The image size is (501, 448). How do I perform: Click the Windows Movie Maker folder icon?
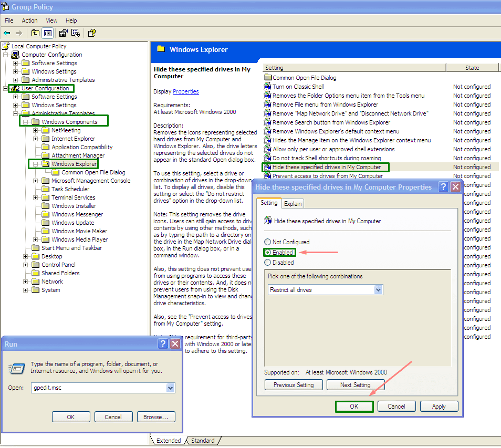(x=46, y=231)
